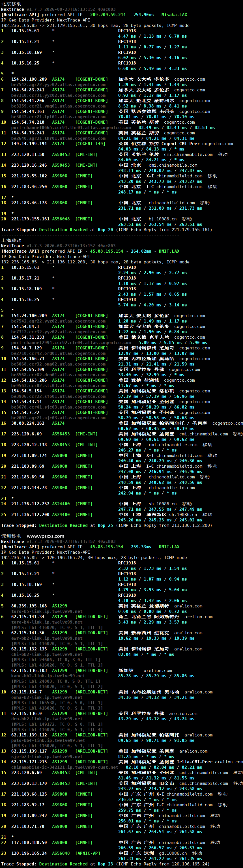
Task: Click hop address 221.183.46.250
Action: click(29, 187)
